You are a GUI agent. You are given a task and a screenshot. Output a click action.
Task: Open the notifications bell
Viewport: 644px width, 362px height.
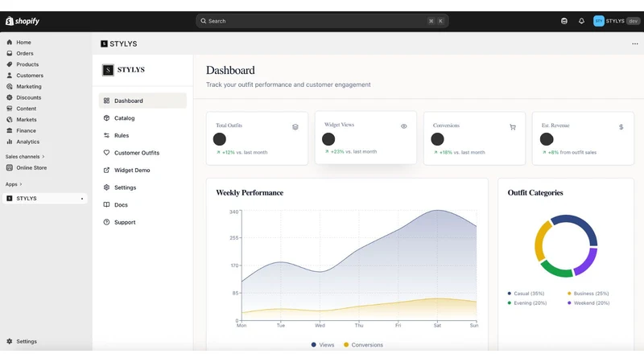(581, 21)
